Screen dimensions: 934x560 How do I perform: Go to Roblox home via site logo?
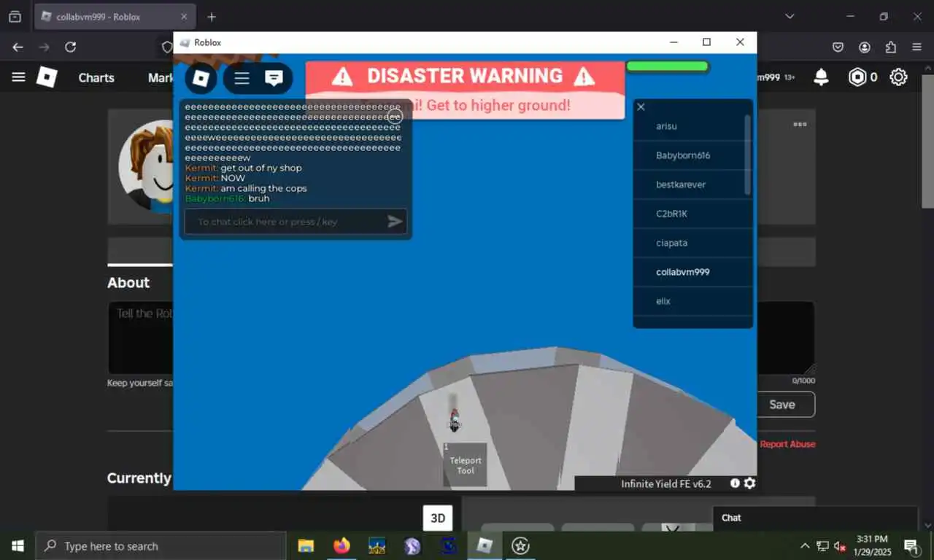(47, 77)
